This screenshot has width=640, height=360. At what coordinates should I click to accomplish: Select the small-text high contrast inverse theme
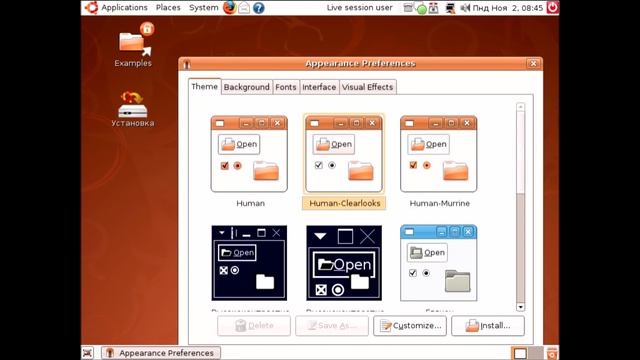[249, 263]
